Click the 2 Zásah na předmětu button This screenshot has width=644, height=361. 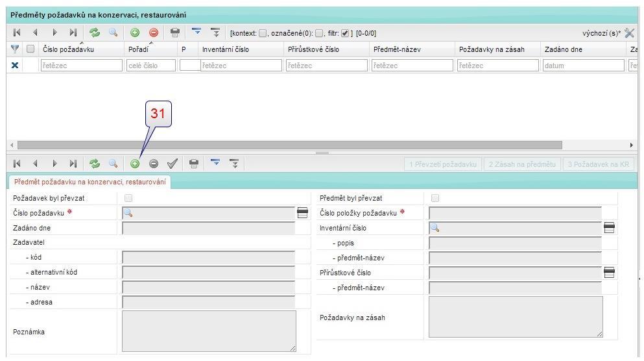click(x=522, y=164)
